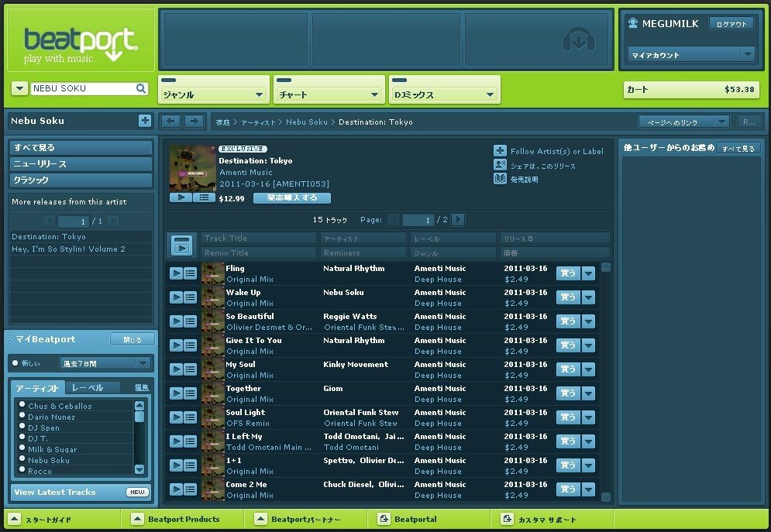Viewport: 771px width, 532px height.
Task: Open the ジャンル dropdown menu
Action: click(214, 94)
